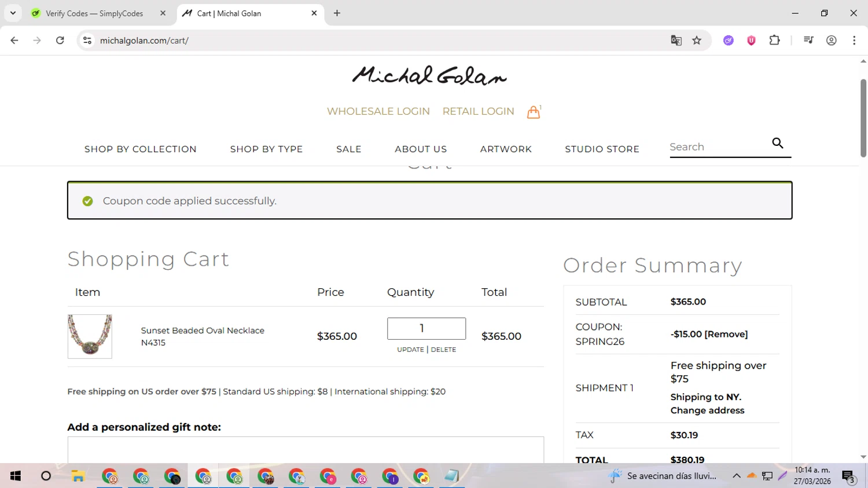This screenshot has height=488, width=868.
Task: Click the green success checkmark icon
Action: pos(87,201)
